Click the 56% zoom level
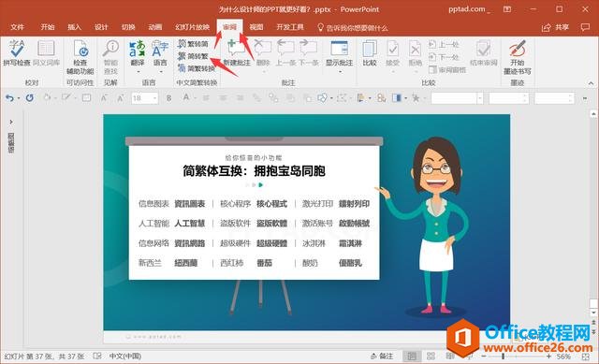Screen dimensions: 599x364 [564, 357]
